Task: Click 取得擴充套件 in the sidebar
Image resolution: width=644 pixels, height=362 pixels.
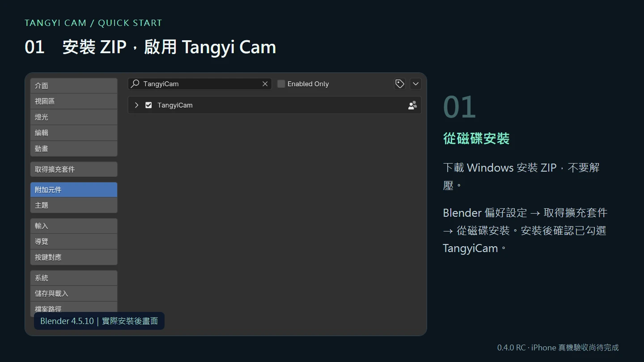Action: pos(74,169)
